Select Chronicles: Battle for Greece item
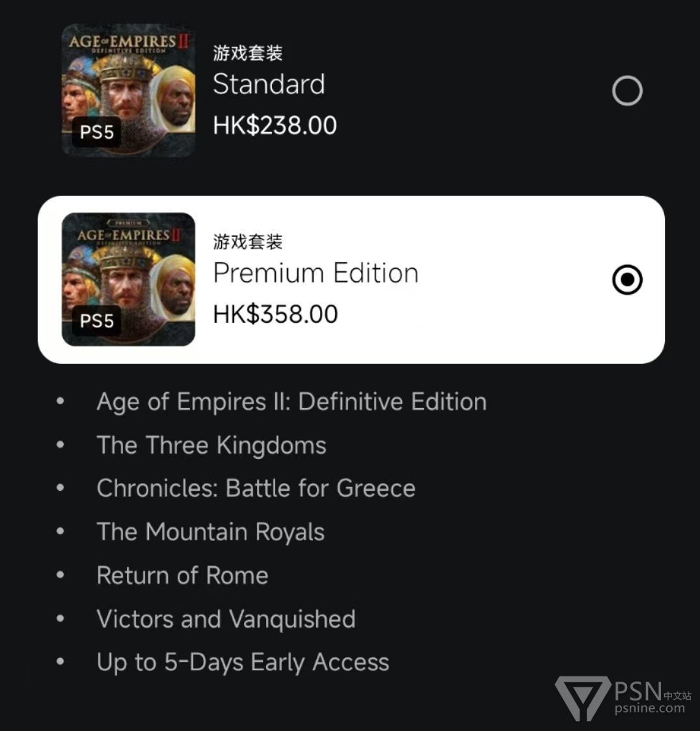 [256, 489]
